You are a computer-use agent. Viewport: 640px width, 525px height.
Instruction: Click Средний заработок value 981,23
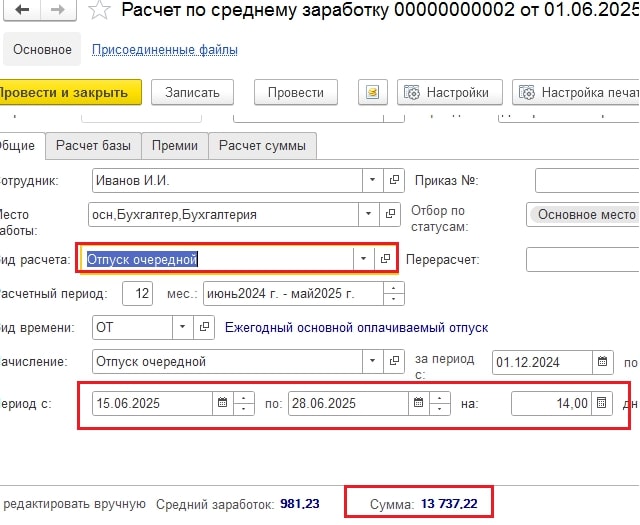300,504
